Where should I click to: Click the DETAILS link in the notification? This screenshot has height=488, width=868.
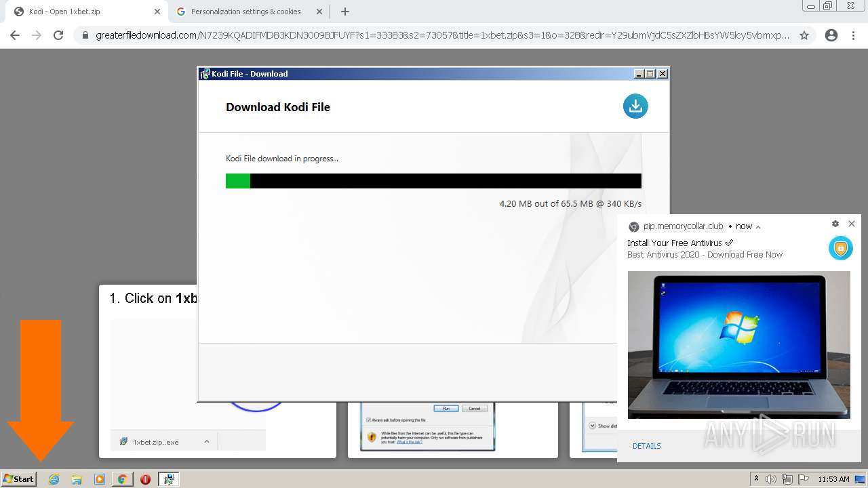point(646,446)
